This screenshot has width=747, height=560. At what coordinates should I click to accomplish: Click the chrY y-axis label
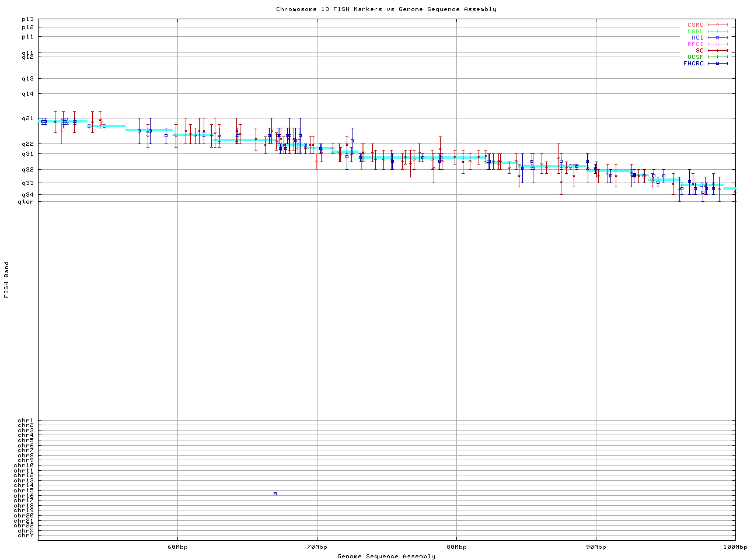[x=26, y=535]
